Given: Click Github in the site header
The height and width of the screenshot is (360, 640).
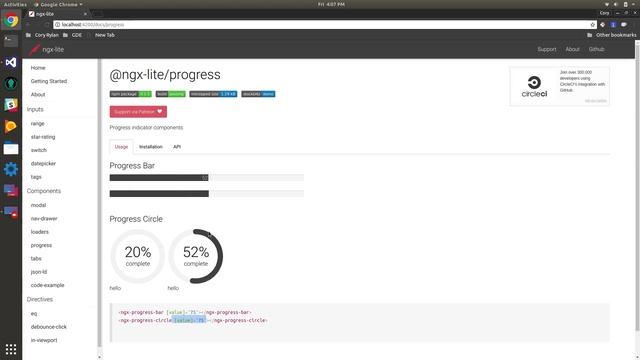Looking at the screenshot, I should tap(596, 49).
